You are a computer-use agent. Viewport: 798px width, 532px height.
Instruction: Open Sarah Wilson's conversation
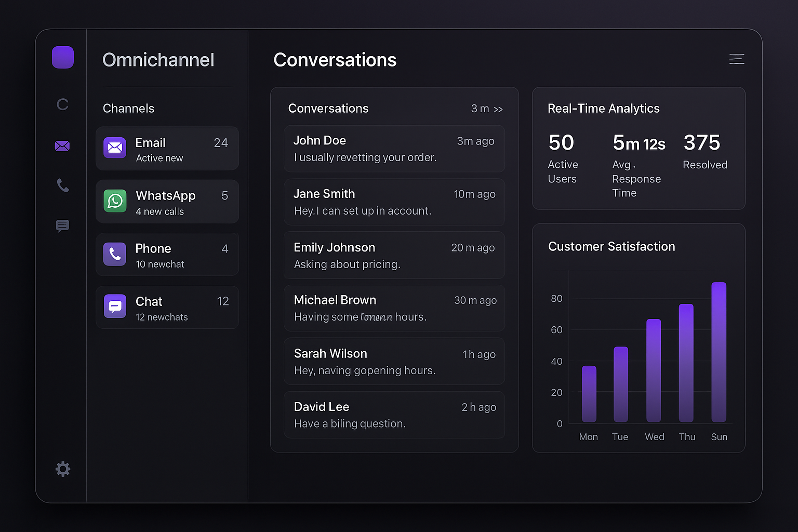point(394,361)
